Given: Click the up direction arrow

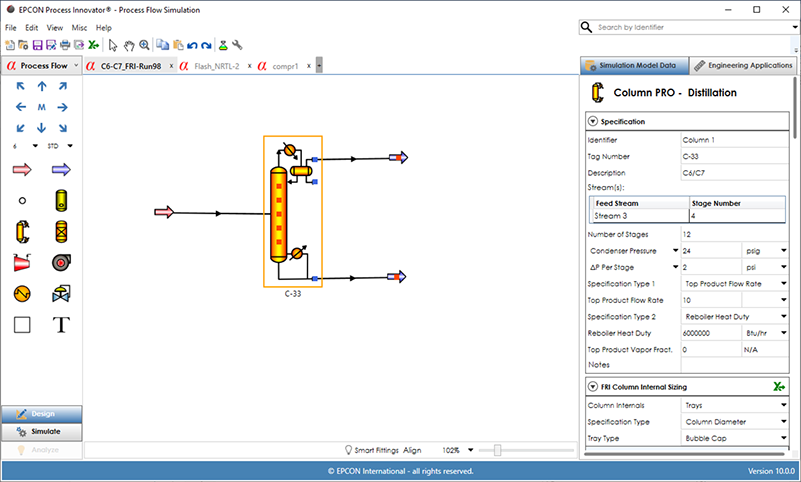Looking at the screenshot, I should (x=42, y=86).
